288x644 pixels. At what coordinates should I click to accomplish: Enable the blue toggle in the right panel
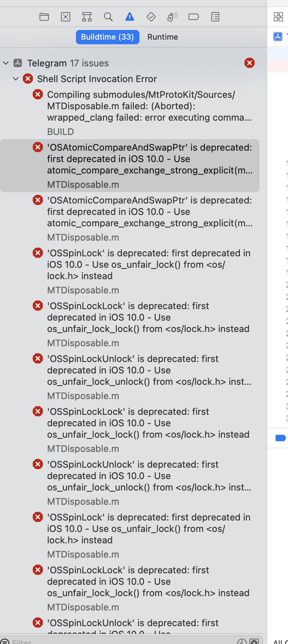click(281, 438)
